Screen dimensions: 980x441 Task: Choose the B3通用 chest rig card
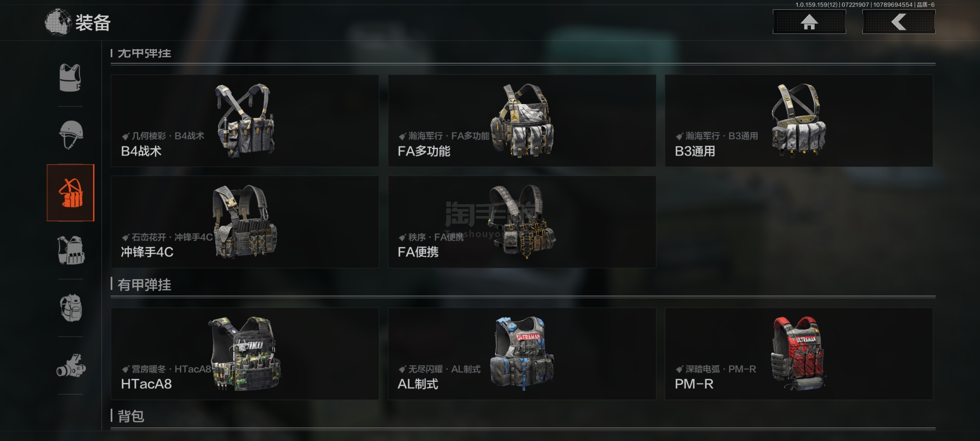(x=799, y=121)
